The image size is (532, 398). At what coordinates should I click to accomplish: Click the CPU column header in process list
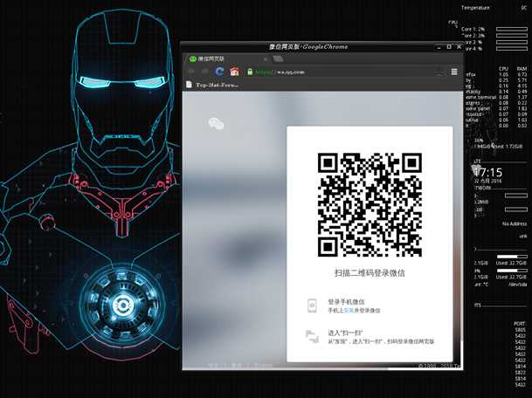click(x=503, y=68)
